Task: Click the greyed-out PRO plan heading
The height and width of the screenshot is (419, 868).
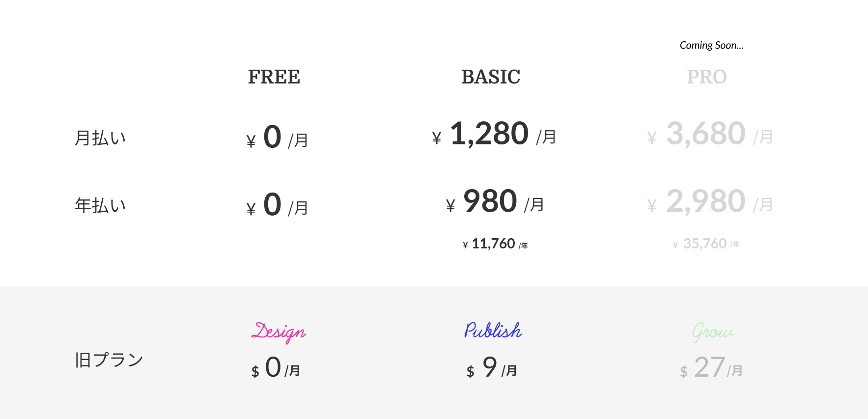Action: click(x=707, y=77)
